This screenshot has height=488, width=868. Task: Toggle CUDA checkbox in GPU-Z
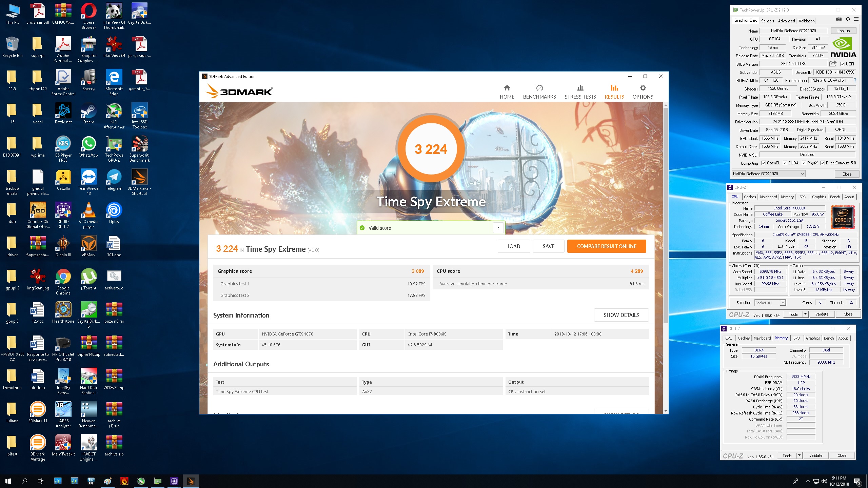785,163
